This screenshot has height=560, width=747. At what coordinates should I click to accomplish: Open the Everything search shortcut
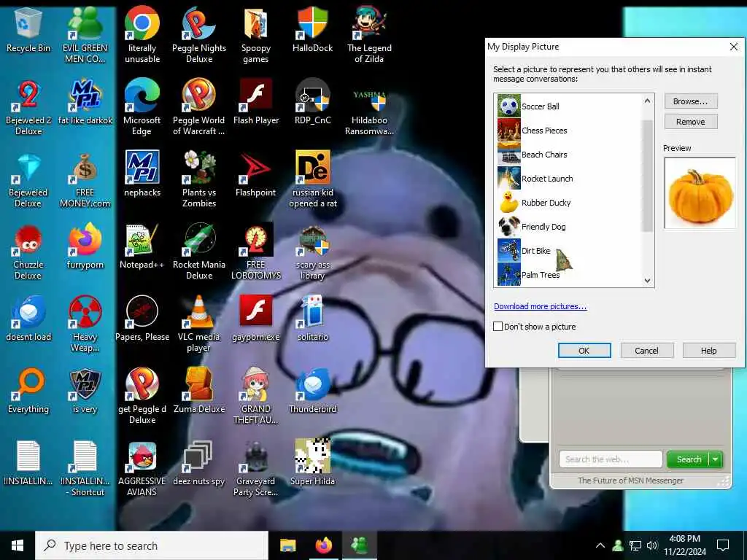[28, 392]
